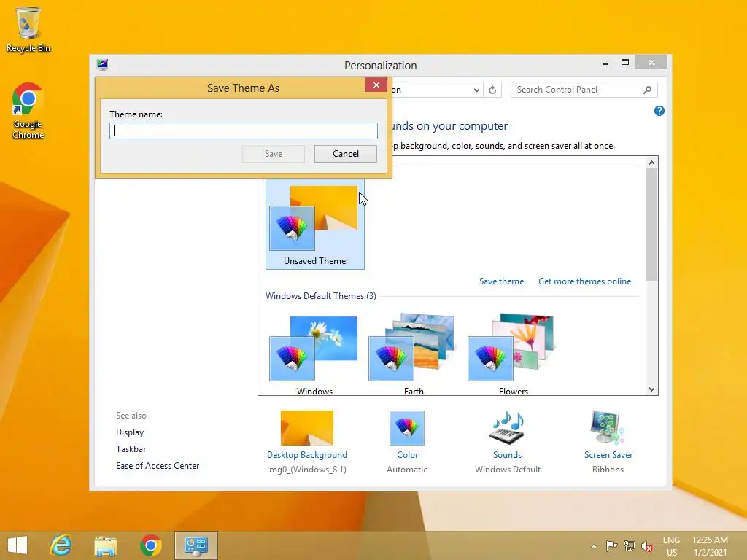Click the theme list scroll up arrow
This screenshot has width=747, height=560.
(x=651, y=163)
